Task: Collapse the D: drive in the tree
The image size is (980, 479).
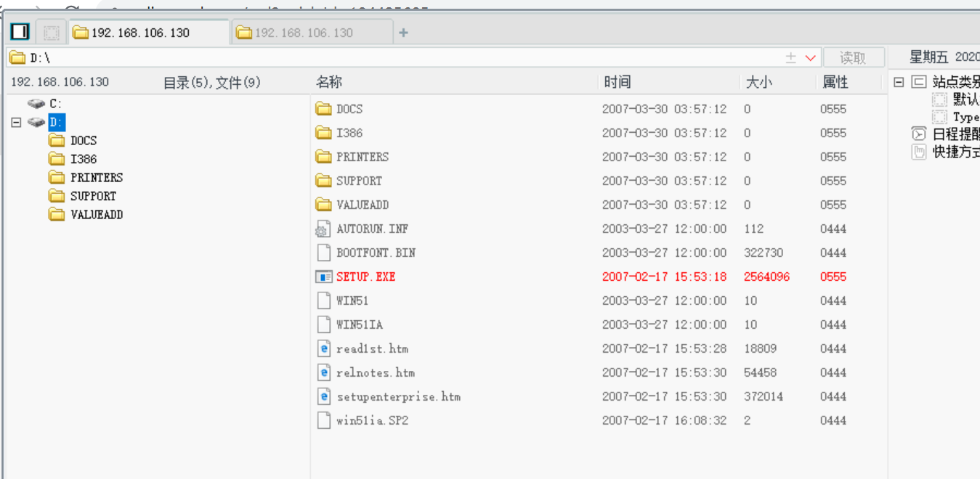Action: 15,123
